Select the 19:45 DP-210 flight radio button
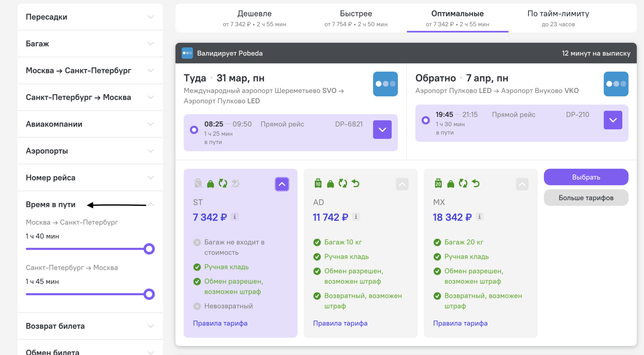The image size is (644, 355). (x=426, y=120)
